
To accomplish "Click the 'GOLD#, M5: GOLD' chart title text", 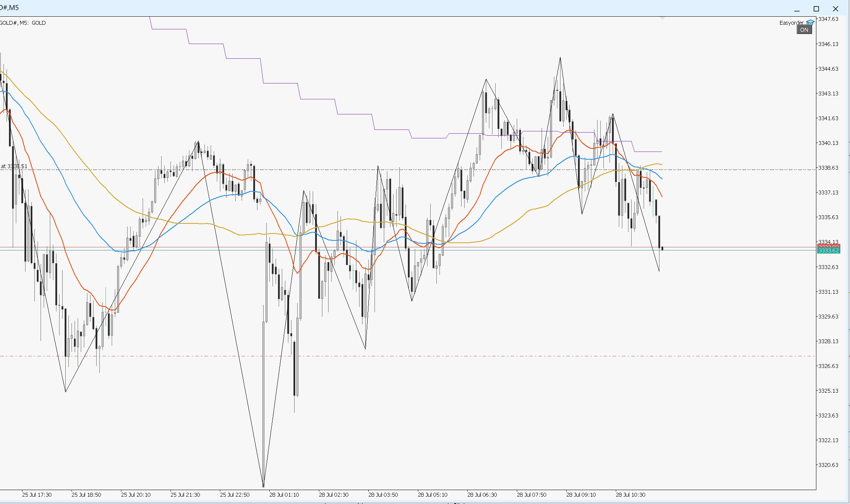I will point(23,23).
